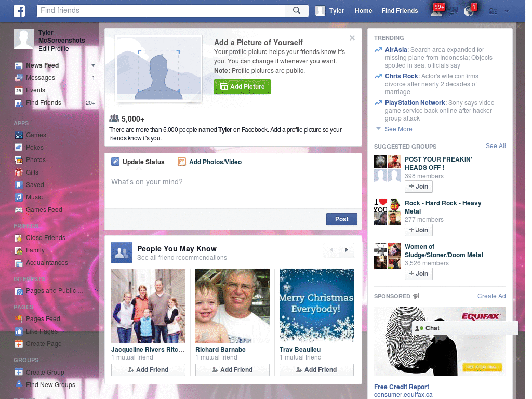Click the blue Post button
532x399 pixels.
(x=342, y=219)
